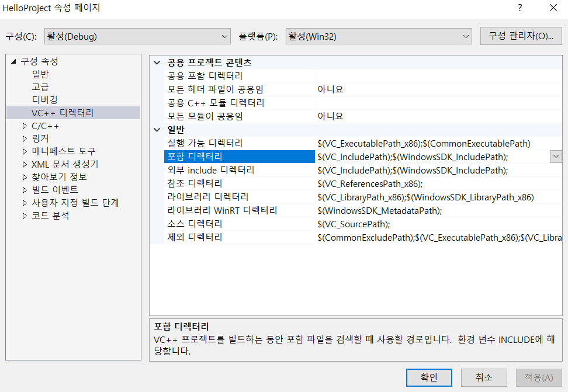This screenshot has height=392, width=568.
Task: Select VC++ 디렉터리 tree item
Action: [73, 113]
